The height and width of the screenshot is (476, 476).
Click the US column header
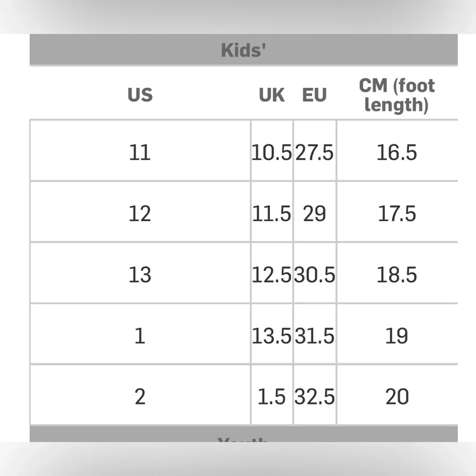click(x=140, y=95)
